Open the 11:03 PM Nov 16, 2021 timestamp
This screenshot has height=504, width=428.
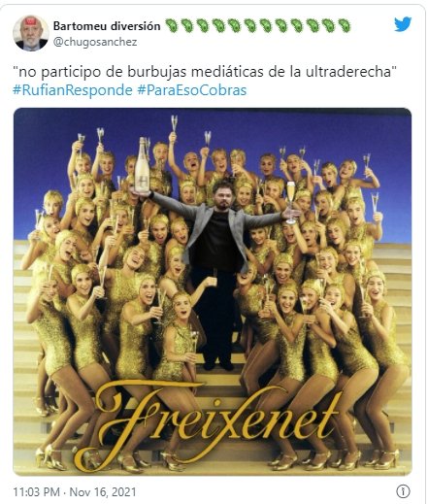[x=75, y=491]
